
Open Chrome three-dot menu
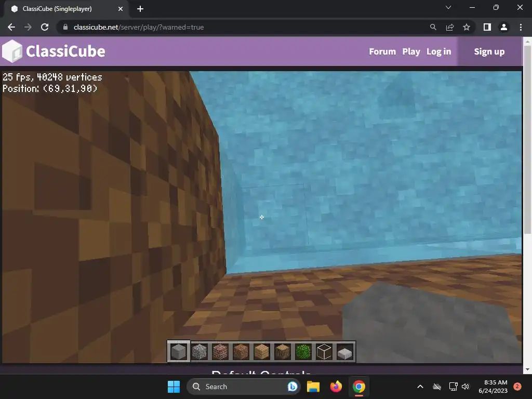coord(521,27)
